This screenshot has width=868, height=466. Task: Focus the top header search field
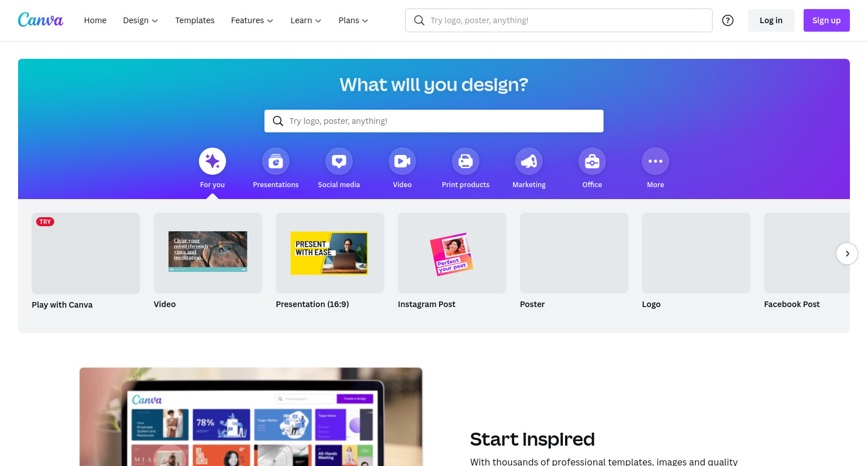coord(558,20)
